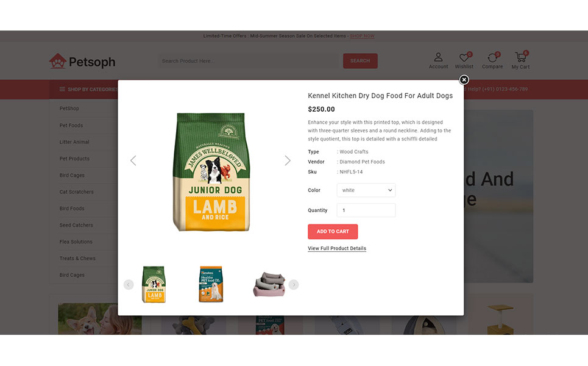Click the Petsoph logo
This screenshot has height=366, width=588.
click(82, 61)
